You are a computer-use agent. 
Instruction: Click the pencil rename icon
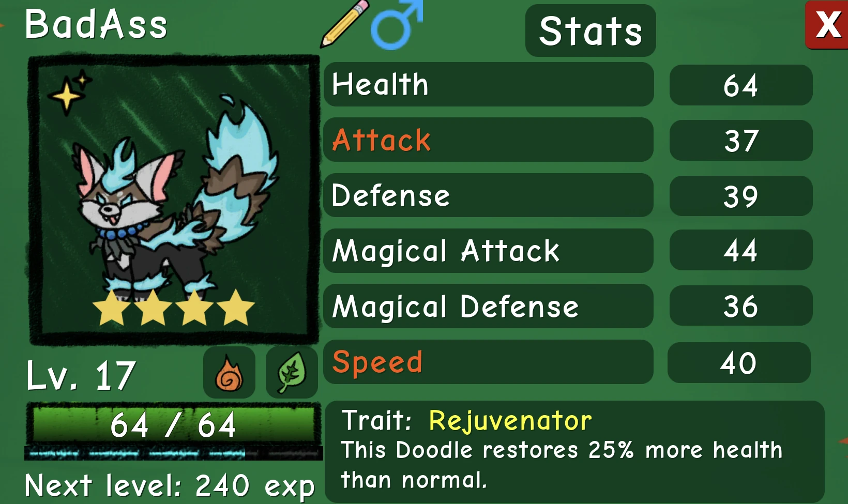[x=344, y=24]
